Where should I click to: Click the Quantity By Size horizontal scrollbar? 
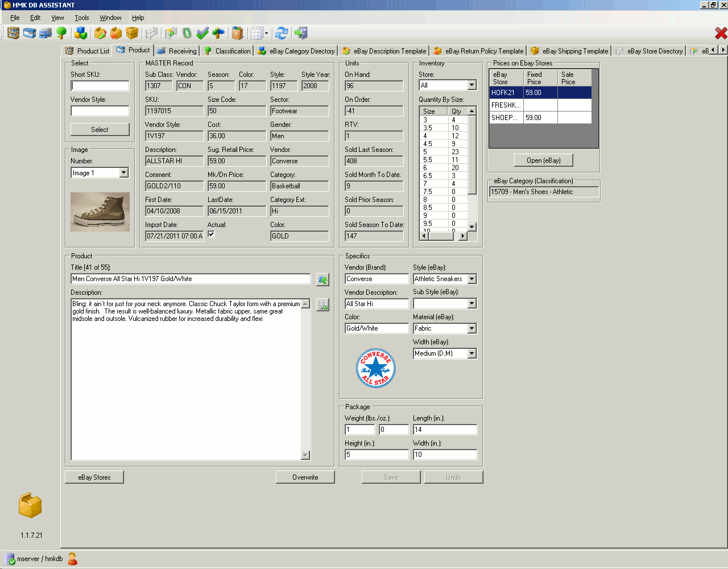444,236
